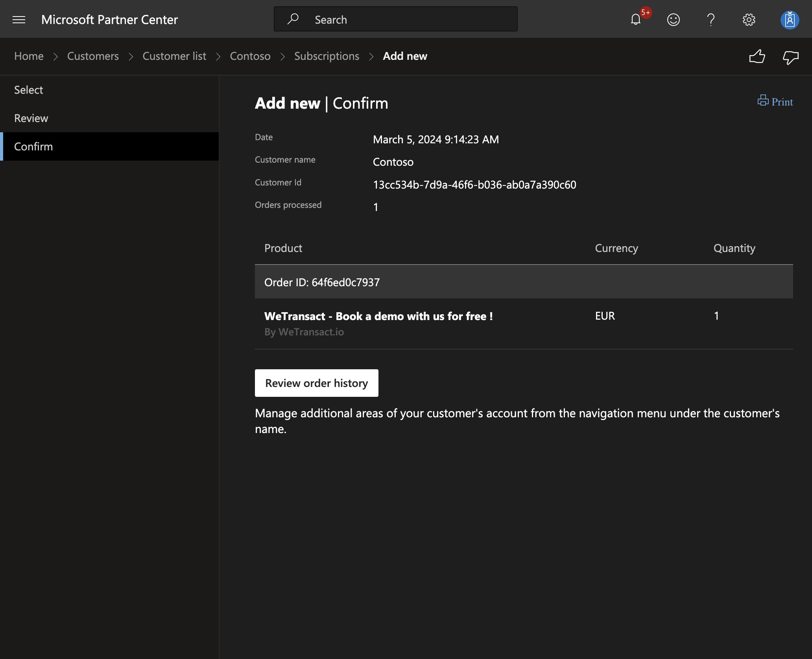Viewport: 812px width, 659px height.
Task: Select the Review step in sidebar
Action: click(109, 118)
